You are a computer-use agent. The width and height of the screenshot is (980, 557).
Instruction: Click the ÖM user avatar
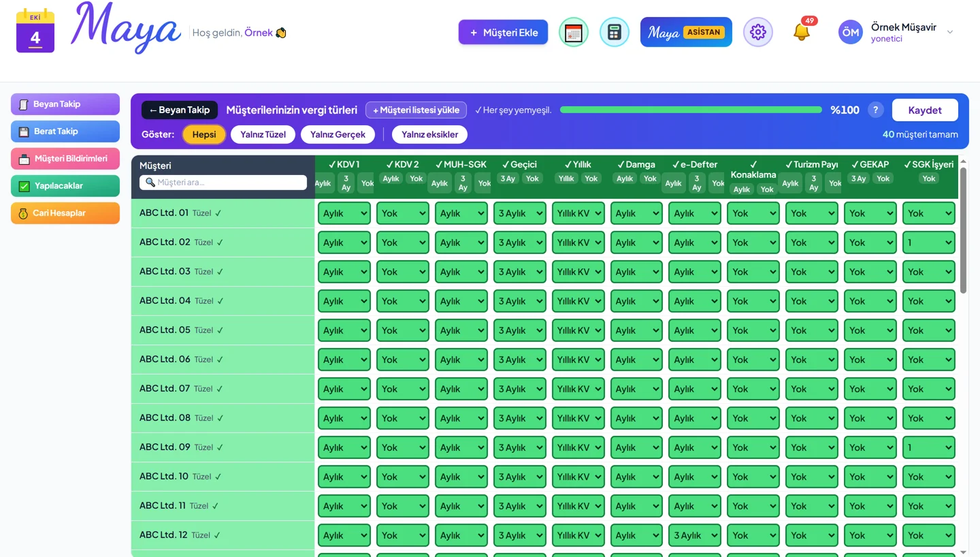[x=850, y=32]
